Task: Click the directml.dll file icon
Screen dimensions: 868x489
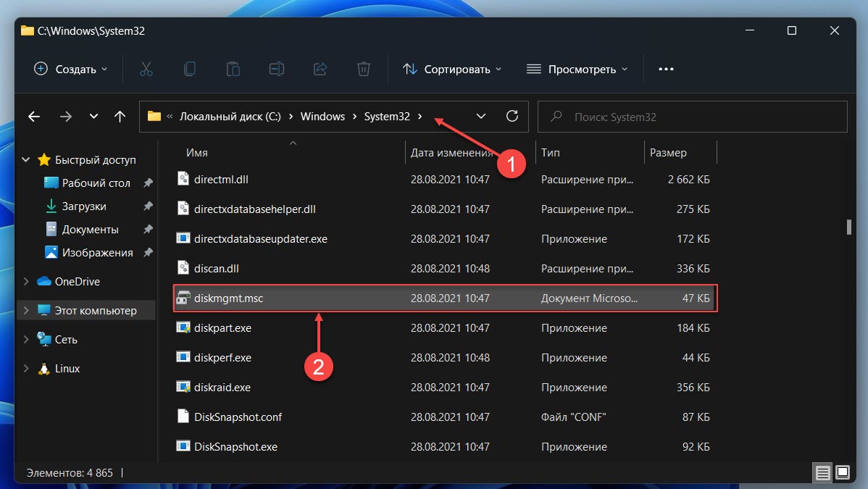Action: coord(183,178)
